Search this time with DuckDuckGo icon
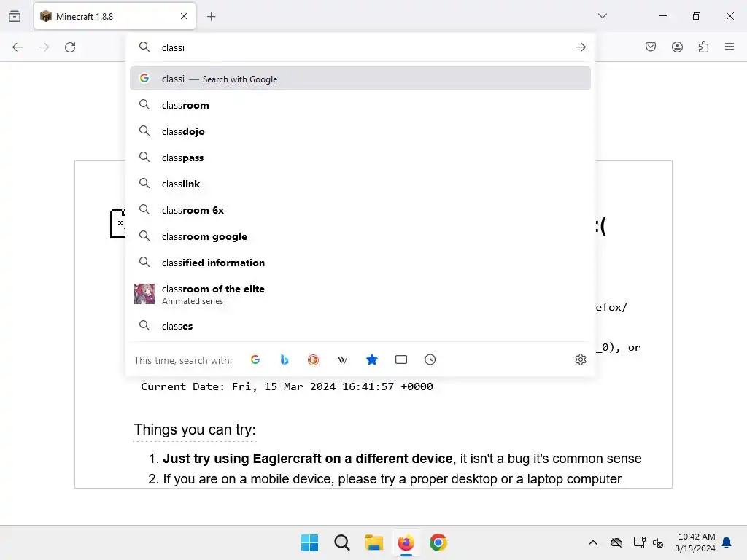 pos(314,360)
